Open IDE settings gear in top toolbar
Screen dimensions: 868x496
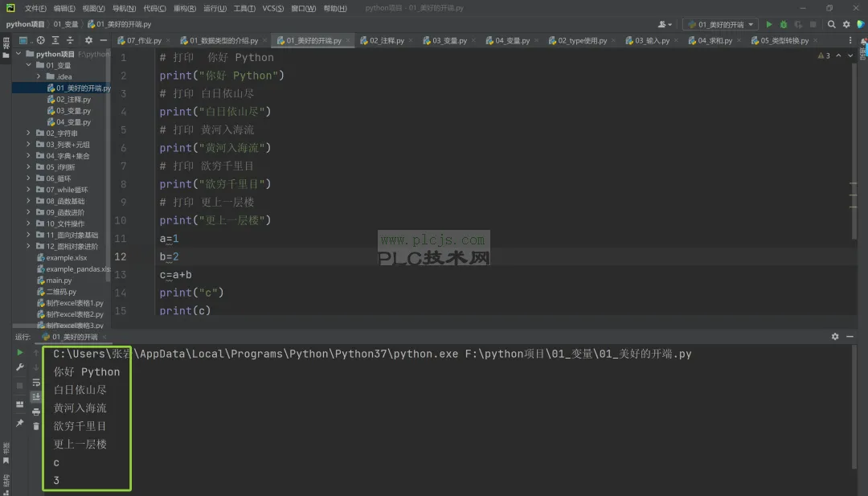846,24
